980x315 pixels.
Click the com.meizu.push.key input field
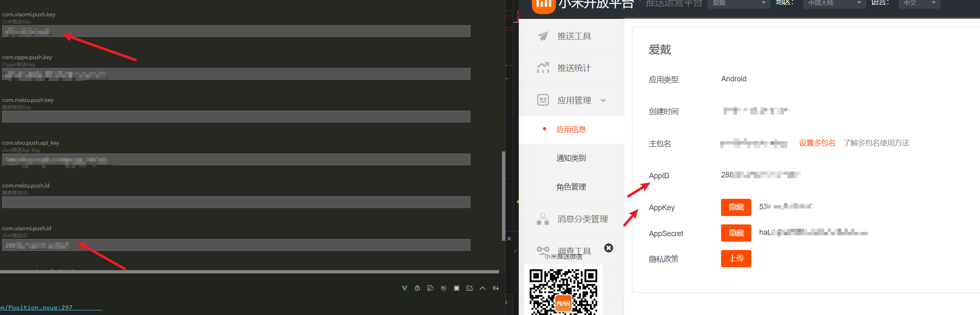click(236, 117)
